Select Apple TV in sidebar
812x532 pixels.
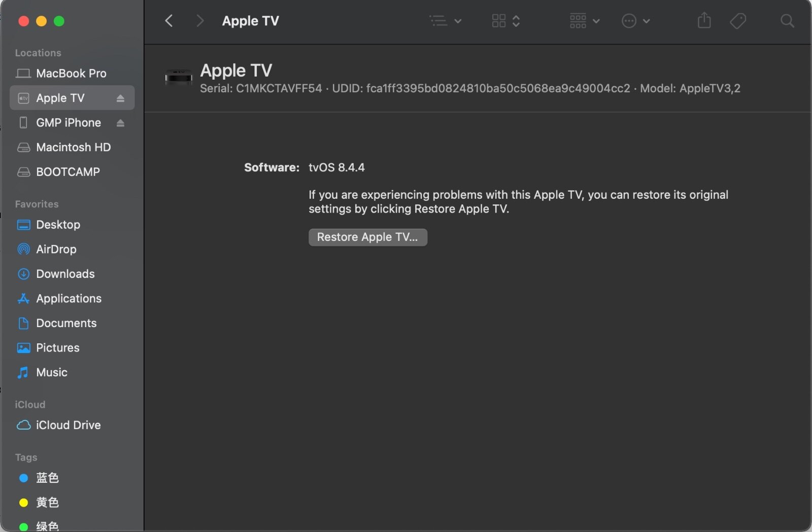click(72, 98)
